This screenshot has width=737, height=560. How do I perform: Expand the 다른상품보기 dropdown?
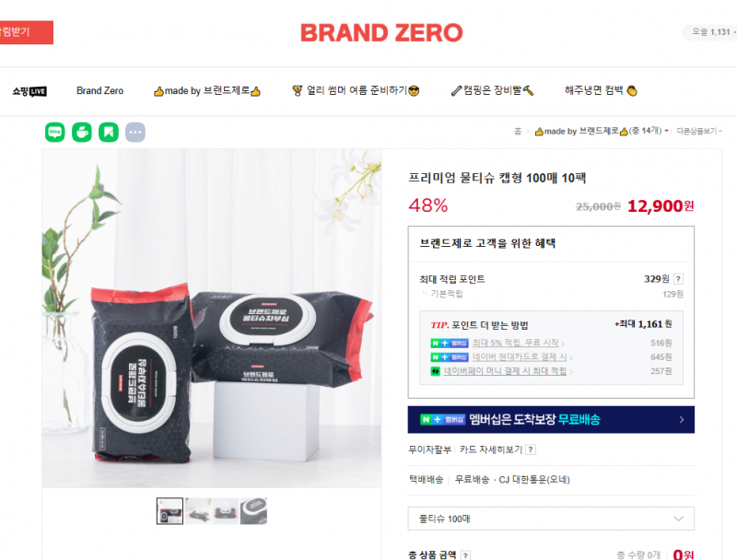click(x=699, y=131)
